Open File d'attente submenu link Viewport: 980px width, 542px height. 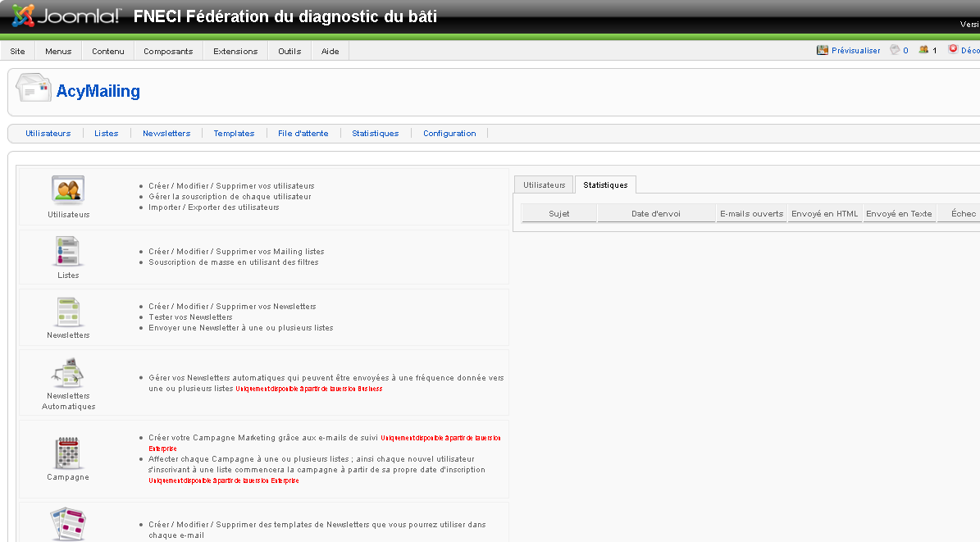[x=303, y=133]
